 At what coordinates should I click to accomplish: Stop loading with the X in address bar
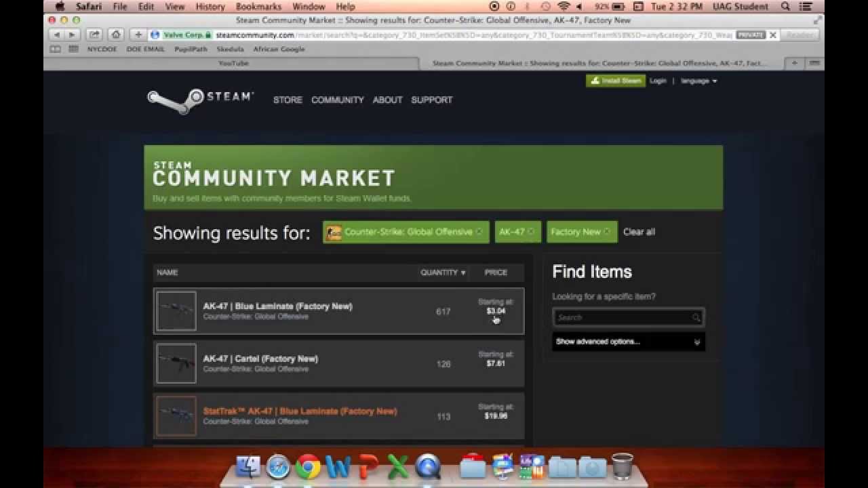[772, 35]
